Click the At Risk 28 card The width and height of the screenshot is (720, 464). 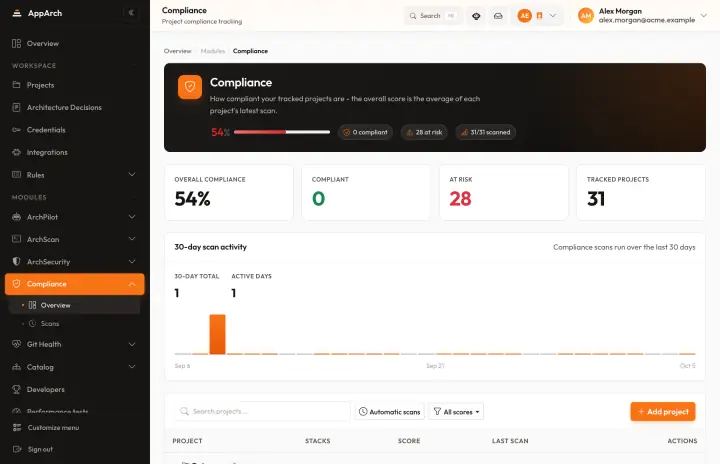pyautogui.click(x=504, y=192)
